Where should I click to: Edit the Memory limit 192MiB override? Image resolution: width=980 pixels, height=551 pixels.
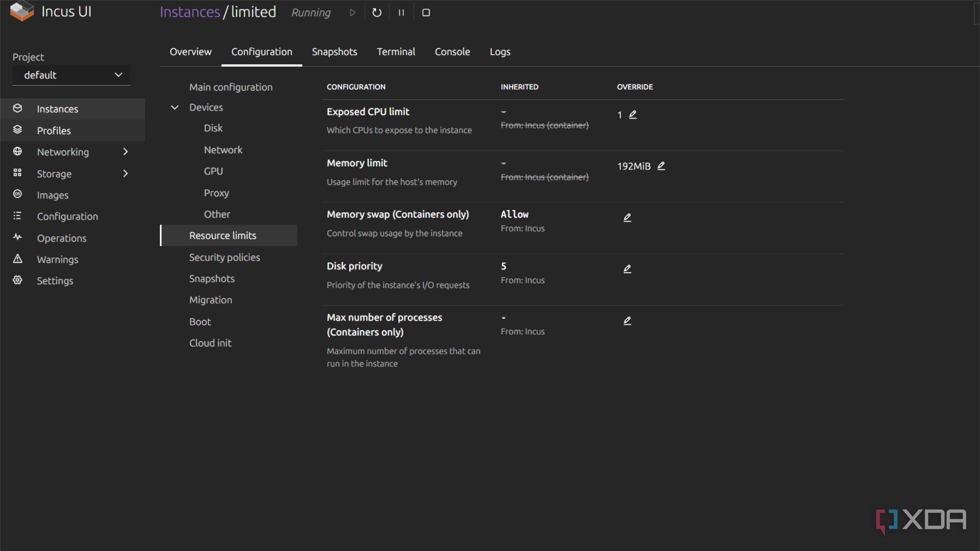point(661,166)
